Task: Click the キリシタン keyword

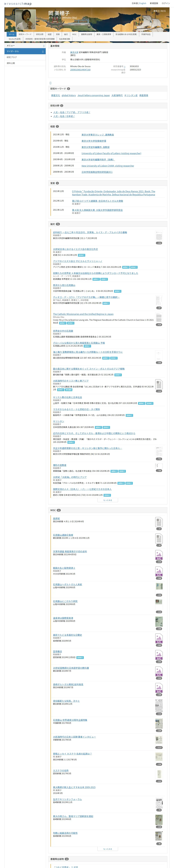Action: coord(131,95)
